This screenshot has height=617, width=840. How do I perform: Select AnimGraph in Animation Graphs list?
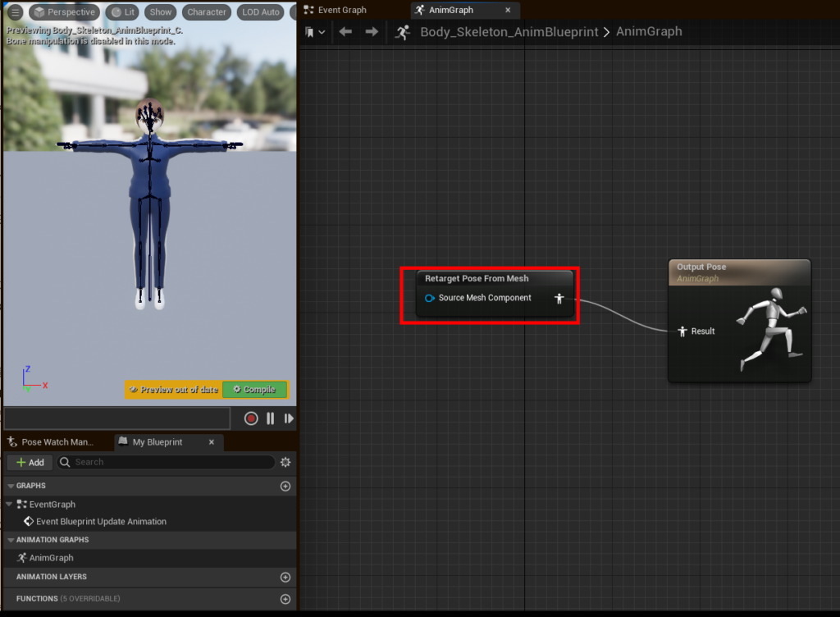51,558
